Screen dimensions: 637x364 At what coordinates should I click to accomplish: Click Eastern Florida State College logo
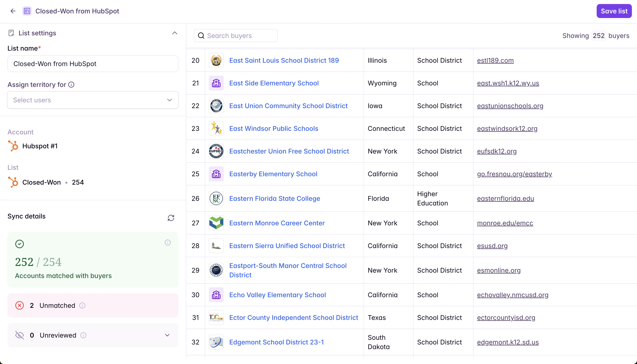[x=216, y=199]
